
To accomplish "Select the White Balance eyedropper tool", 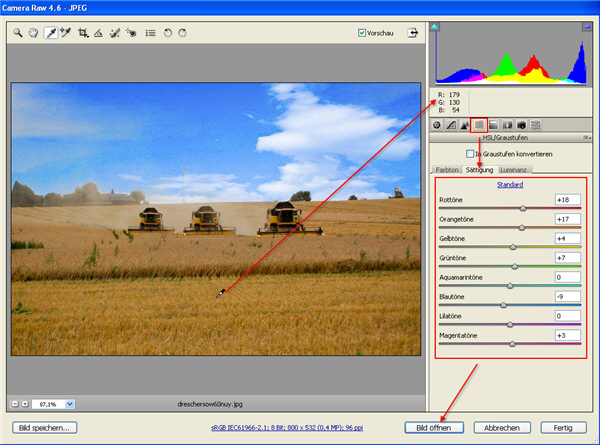I will 50,32.
